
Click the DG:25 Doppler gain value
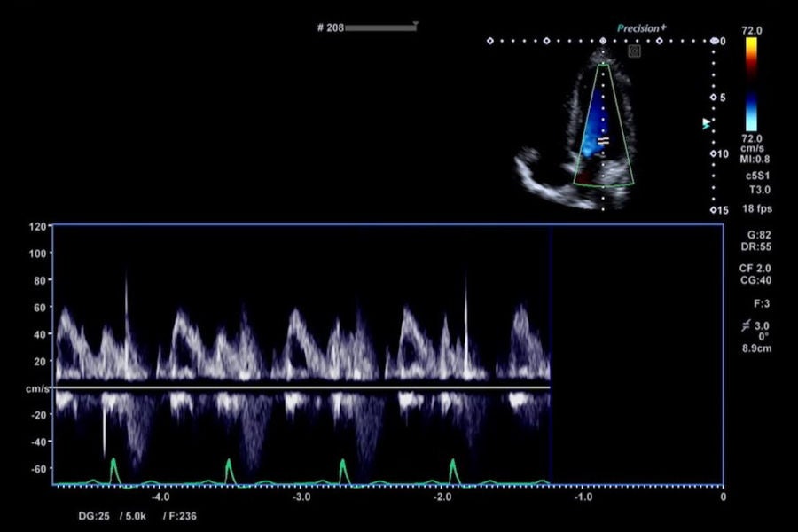(94, 516)
